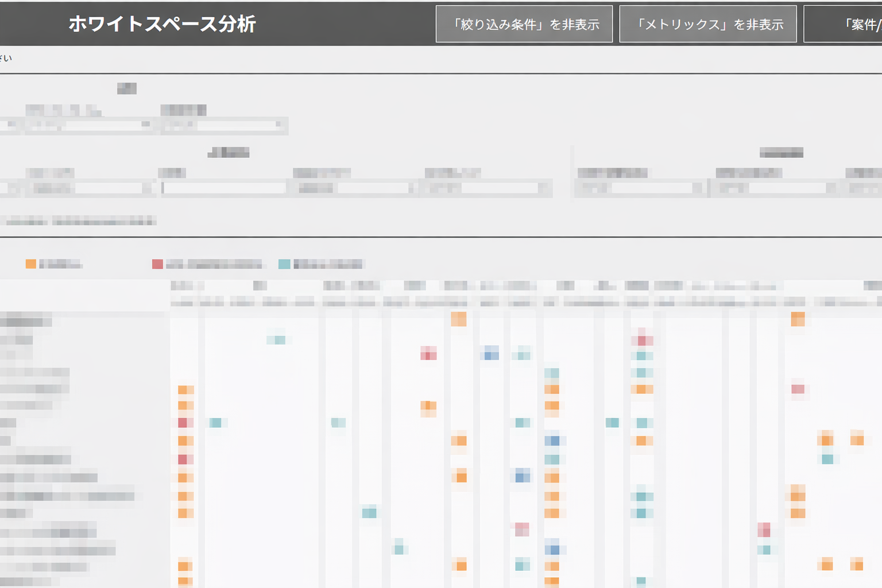Select the teal legend swatch
Image resolution: width=882 pixels, height=588 pixels.
284,264
